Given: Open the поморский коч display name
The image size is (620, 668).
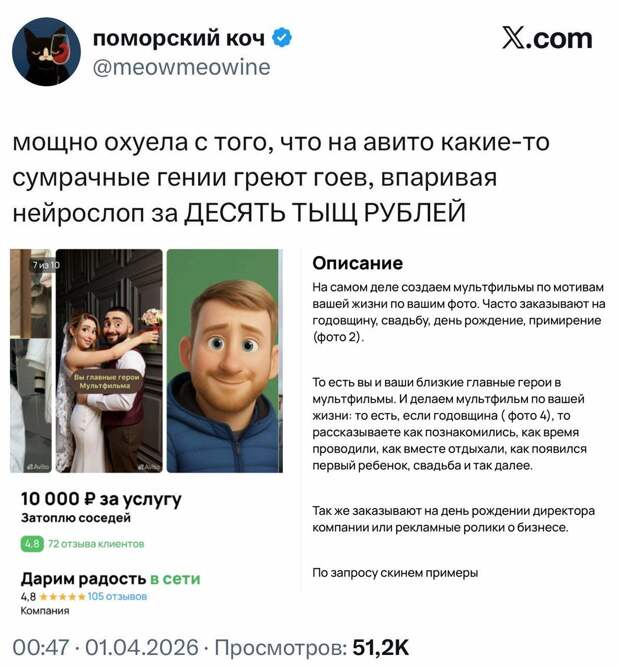Looking at the screenshot, I should click(x=179, y=38).
